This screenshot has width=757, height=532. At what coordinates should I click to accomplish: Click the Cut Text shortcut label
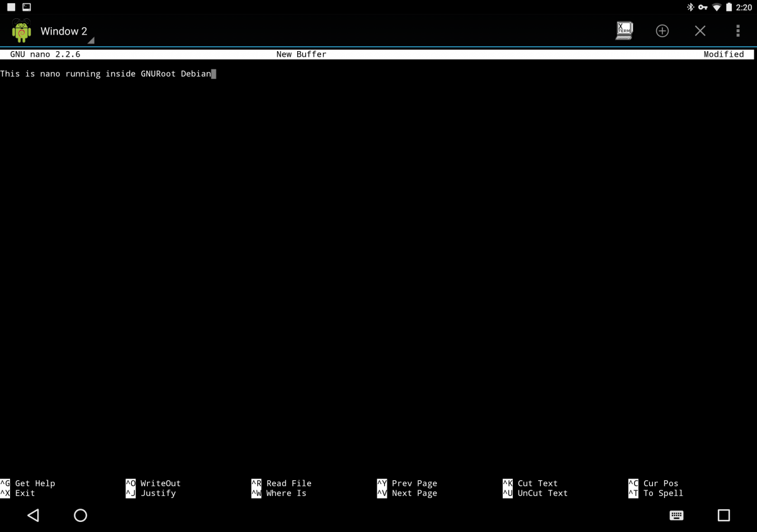(x=537, y=483)
